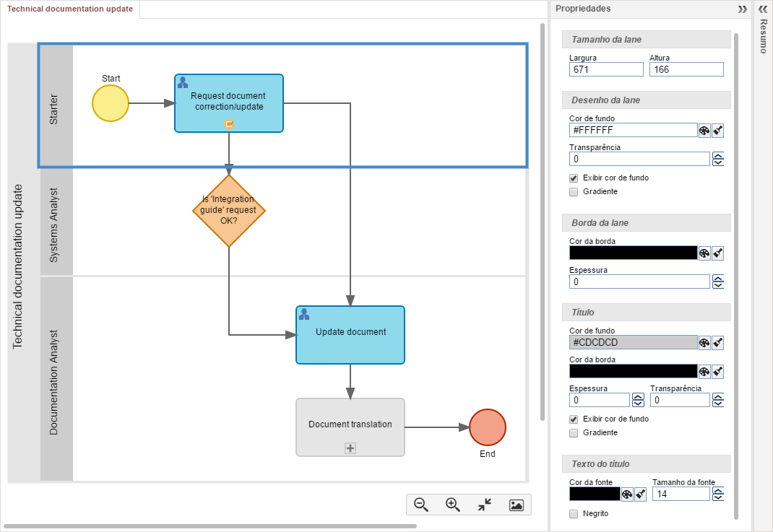Click the Texto do título section header

pyautogui.click(x=646, y=464)
